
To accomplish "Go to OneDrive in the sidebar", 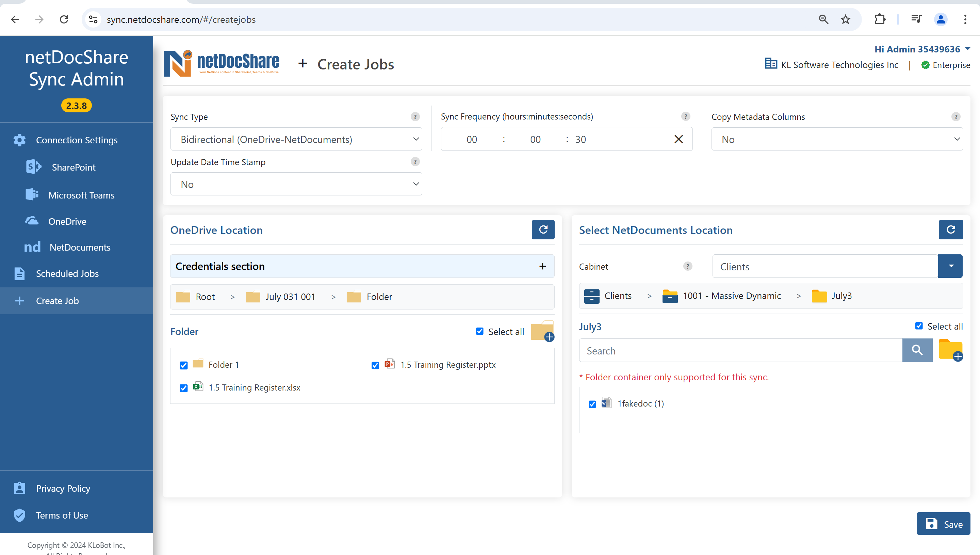I will pos(67,221).
